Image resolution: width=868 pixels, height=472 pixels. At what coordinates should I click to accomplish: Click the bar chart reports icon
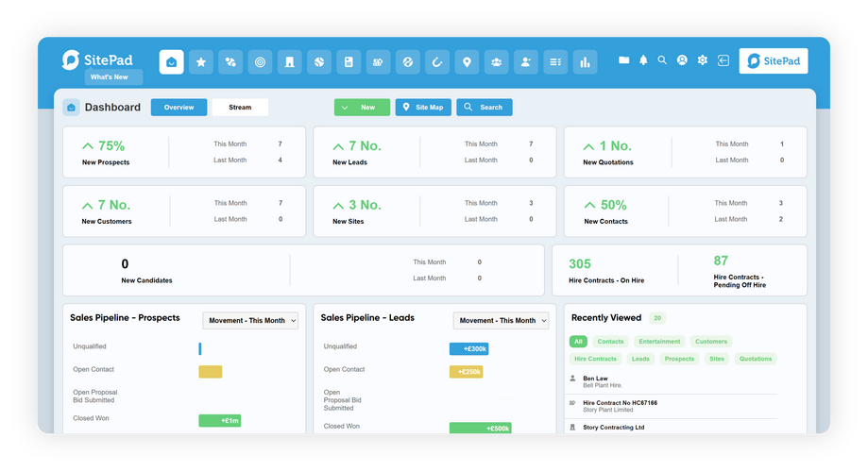[585, 62]
